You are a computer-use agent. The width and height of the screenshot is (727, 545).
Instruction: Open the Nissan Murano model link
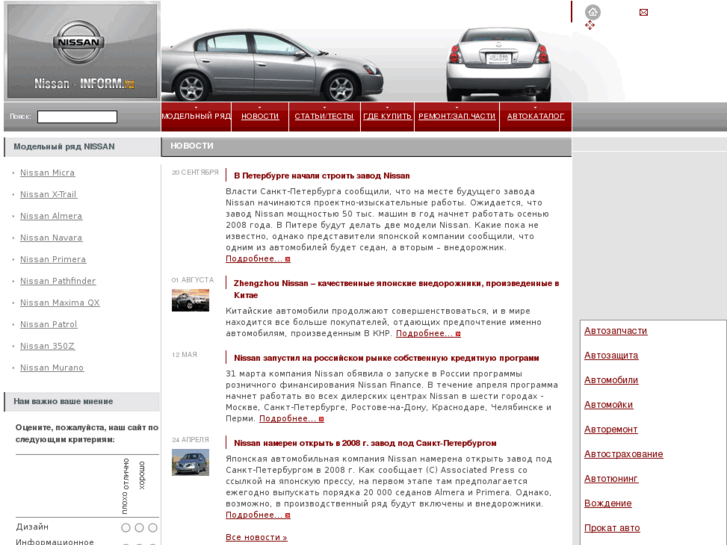52,368
